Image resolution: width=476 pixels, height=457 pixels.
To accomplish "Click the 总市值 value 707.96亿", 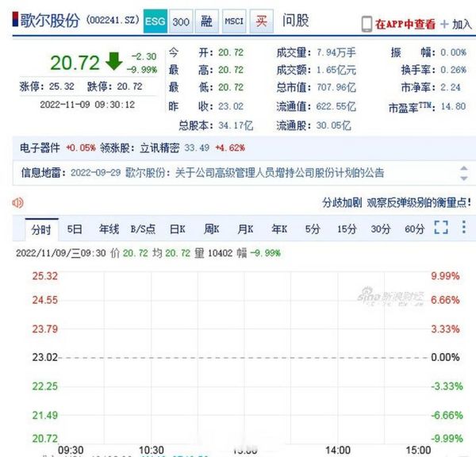I will (x=336, y=87).
